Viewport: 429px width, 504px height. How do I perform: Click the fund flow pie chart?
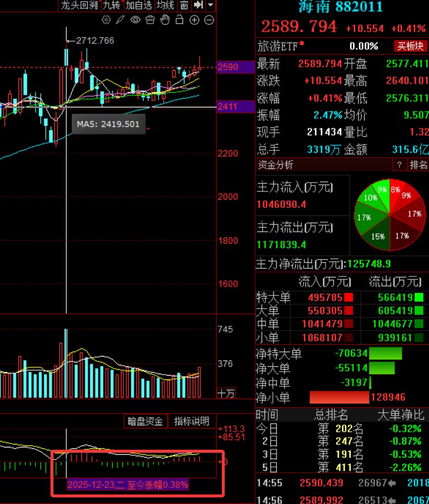pyautogui.click(x=390, y=215)
